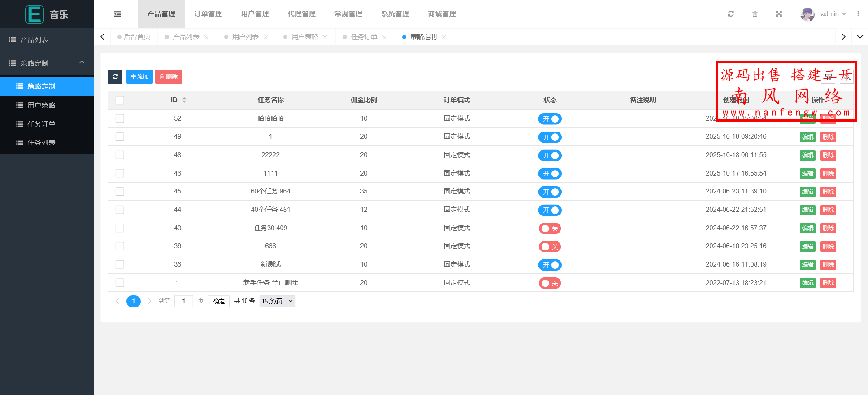
Task: Check the checkbox for row ID 49
Action: (120, 137)
